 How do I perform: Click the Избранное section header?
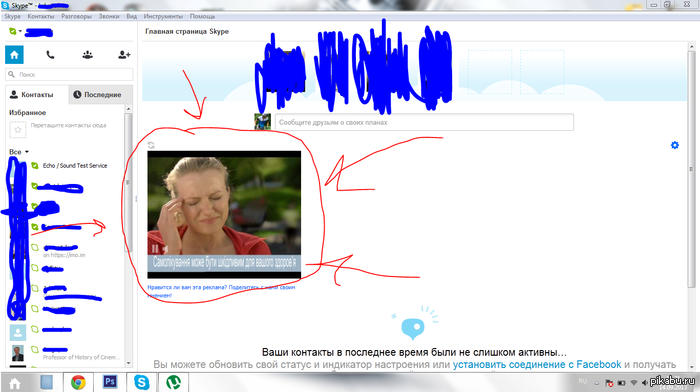28,113
